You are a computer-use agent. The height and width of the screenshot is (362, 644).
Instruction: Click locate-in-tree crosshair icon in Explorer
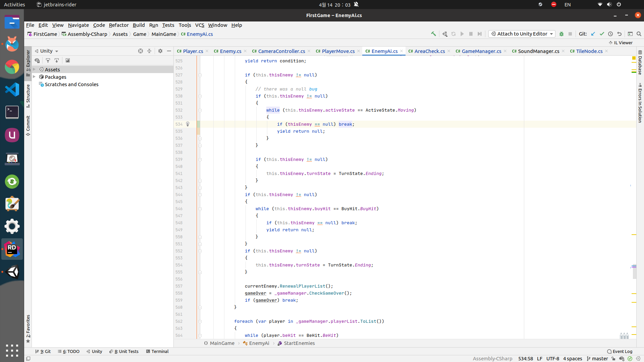tap(141, 51)
